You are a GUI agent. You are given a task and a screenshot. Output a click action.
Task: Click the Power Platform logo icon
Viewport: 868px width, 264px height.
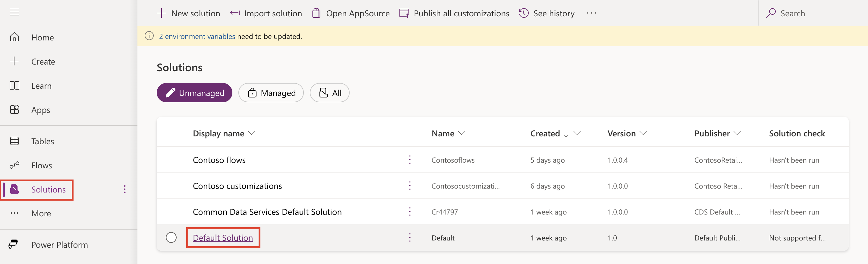(14, 244)
